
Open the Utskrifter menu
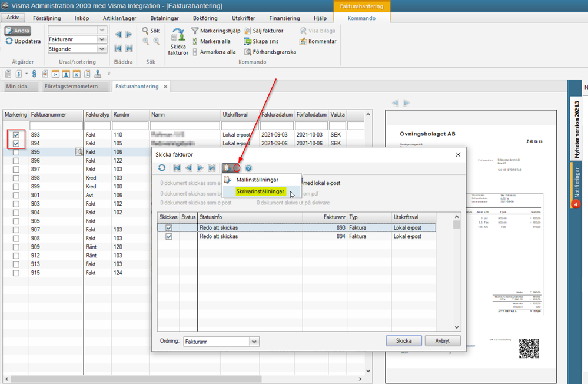(243, 18)
